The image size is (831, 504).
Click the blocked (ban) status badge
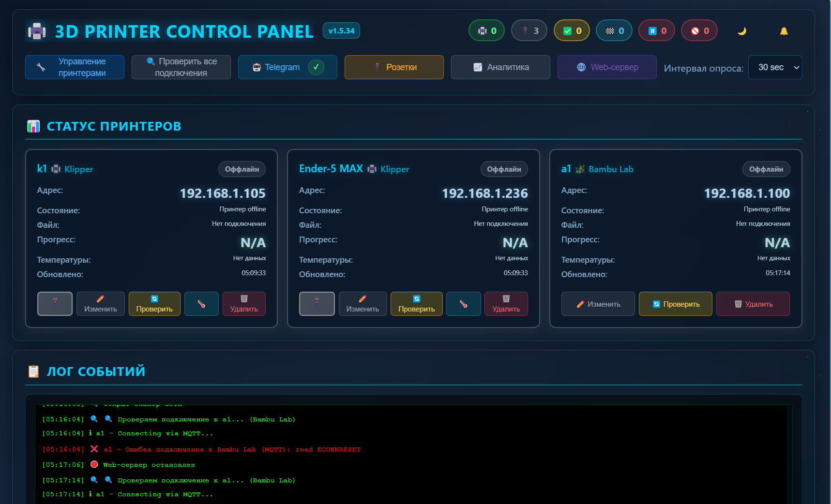(699, 30)
